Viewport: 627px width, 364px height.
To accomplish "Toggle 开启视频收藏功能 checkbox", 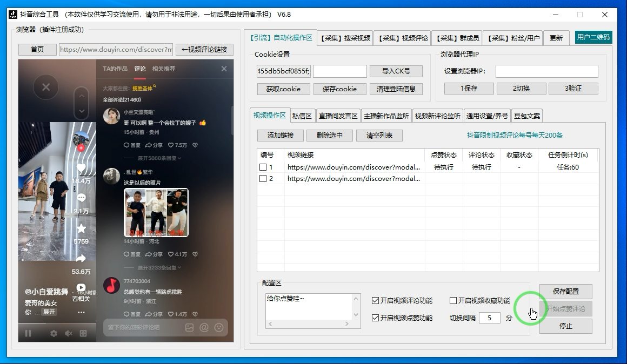I will click(453, 300).
